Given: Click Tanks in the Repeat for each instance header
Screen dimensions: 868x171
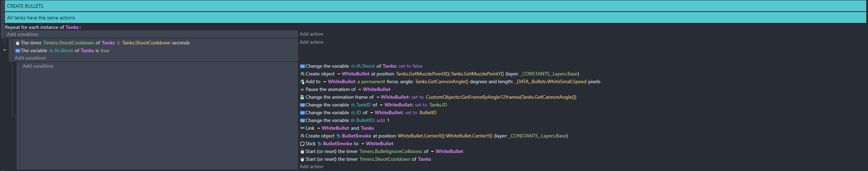Looking at the screenshot, I should click(72, 27).
